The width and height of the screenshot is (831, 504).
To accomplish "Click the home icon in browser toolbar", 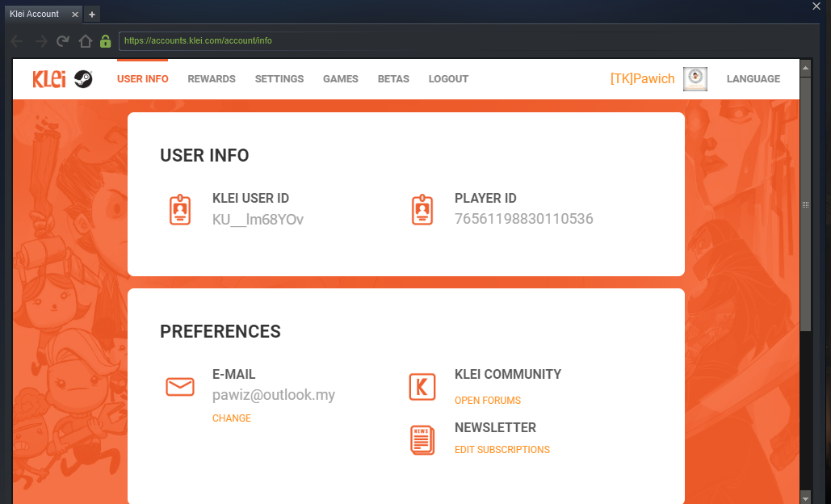I will click(x=86, y=41).
